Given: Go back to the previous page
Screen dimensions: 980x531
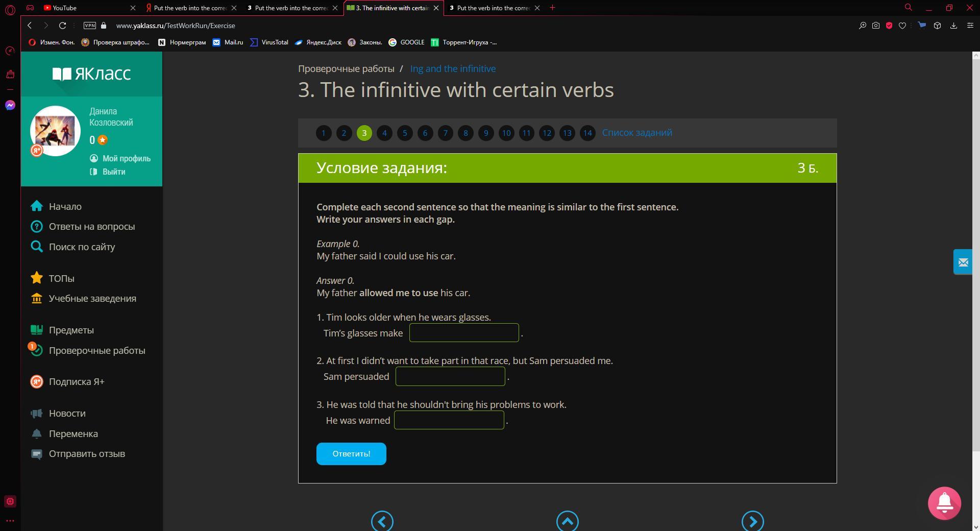Looking at the screenshot, I should pos(30,26).
